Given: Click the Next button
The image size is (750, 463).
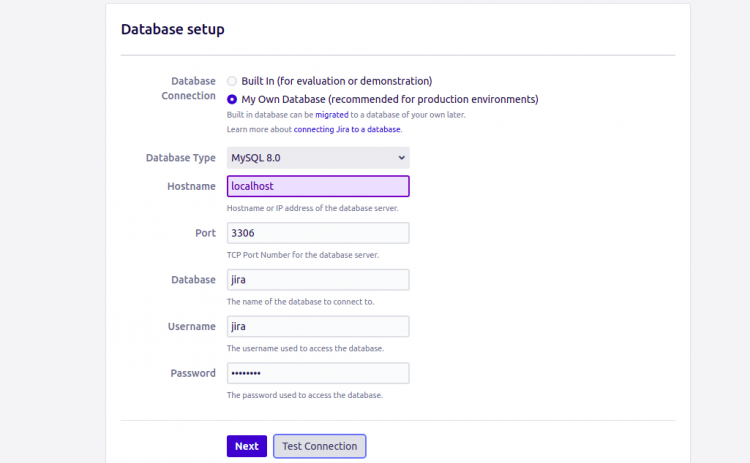Looking at the screenshot, I should click(x=247, y=446).
